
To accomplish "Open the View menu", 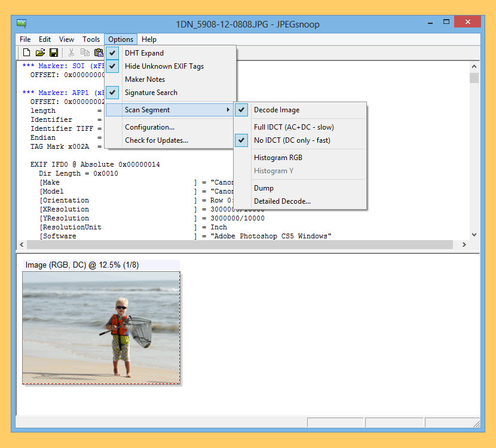I will pos(66,39).
